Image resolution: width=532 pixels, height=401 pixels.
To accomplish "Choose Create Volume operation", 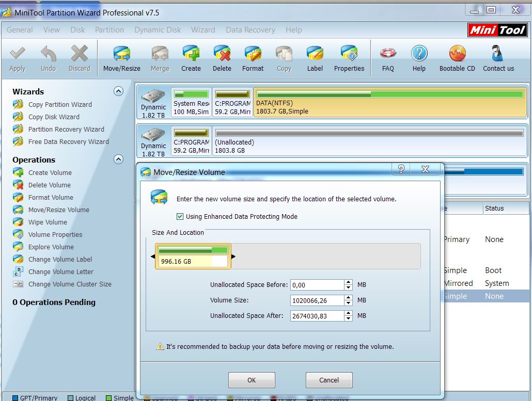I will point(50,172).
